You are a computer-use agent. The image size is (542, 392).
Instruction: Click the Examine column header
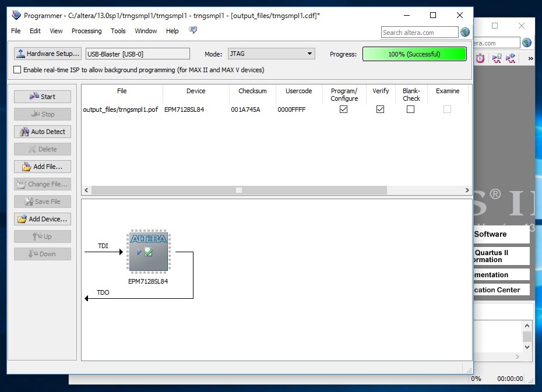point(448,91)
